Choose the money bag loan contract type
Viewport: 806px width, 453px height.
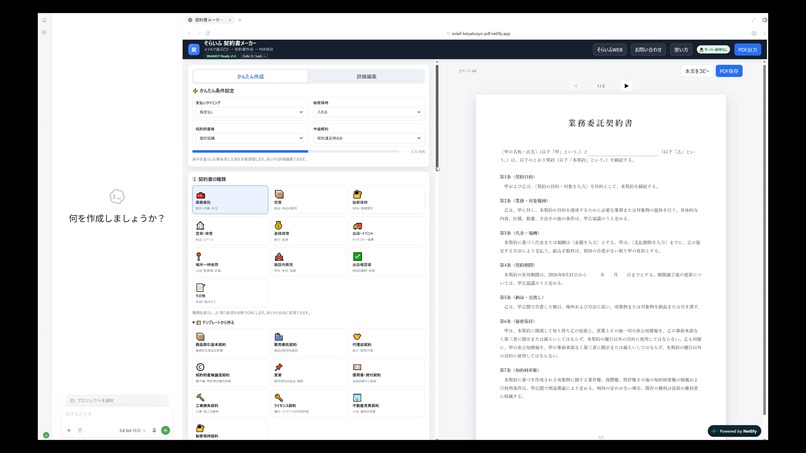308,231
